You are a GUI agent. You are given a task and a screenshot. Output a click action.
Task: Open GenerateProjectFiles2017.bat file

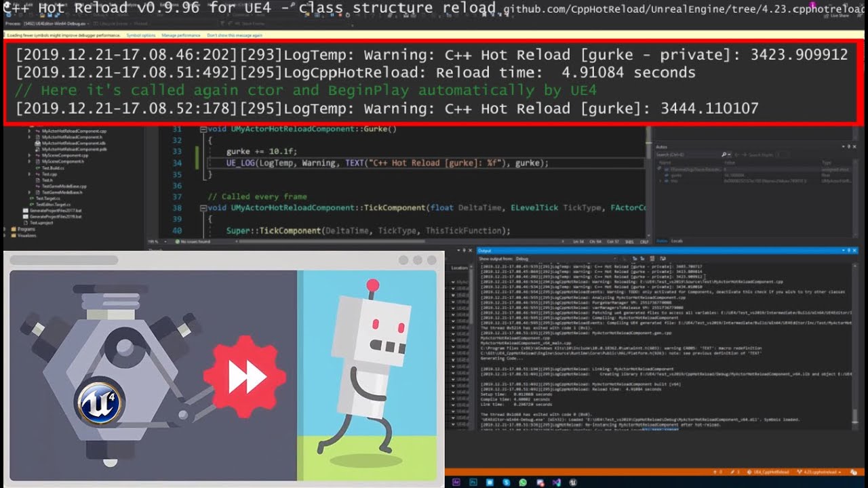coord(55,210)
